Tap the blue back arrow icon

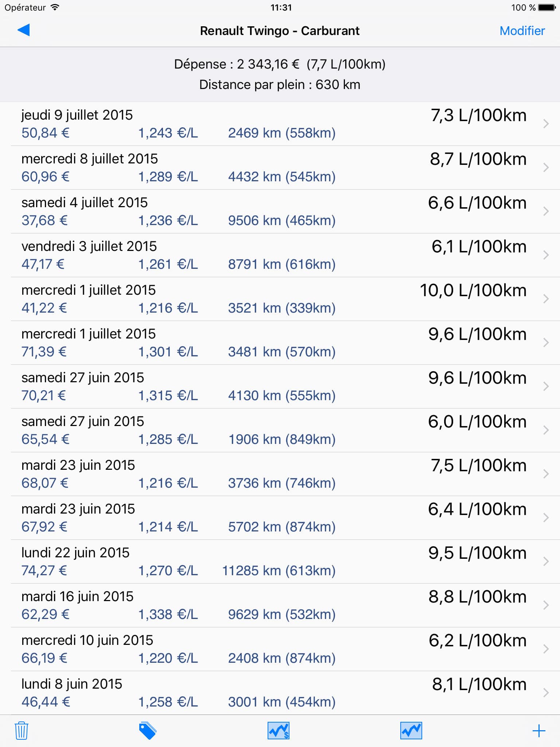(x=23, y=30)
